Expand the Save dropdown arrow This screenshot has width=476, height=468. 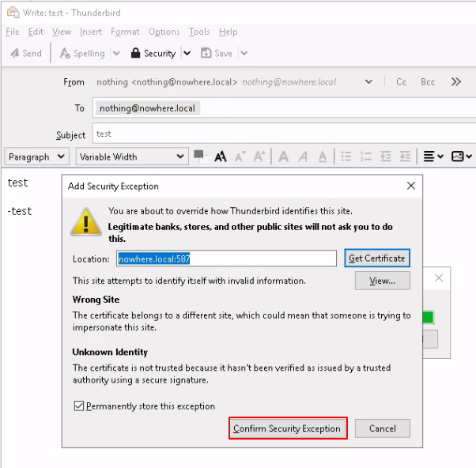tap(244, 54)
